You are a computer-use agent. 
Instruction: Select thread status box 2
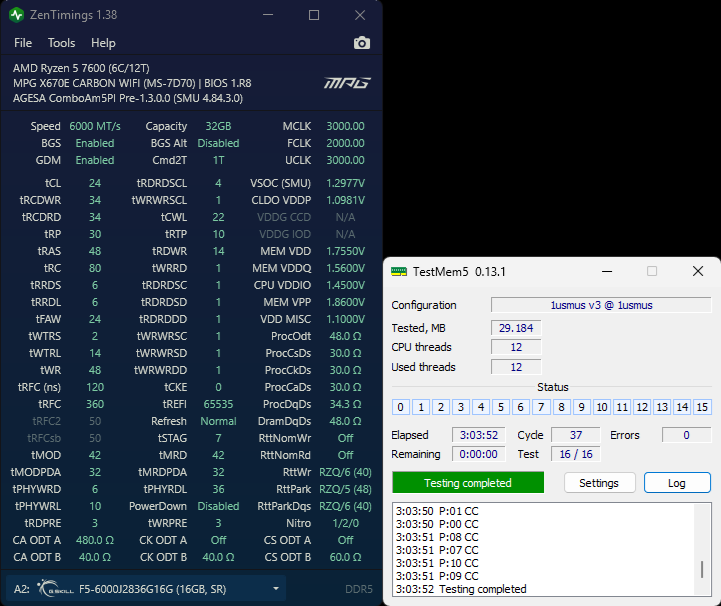click(x=441, y=407)
